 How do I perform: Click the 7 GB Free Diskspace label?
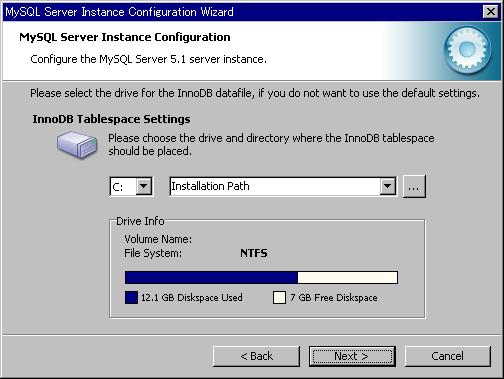point(334,298)
